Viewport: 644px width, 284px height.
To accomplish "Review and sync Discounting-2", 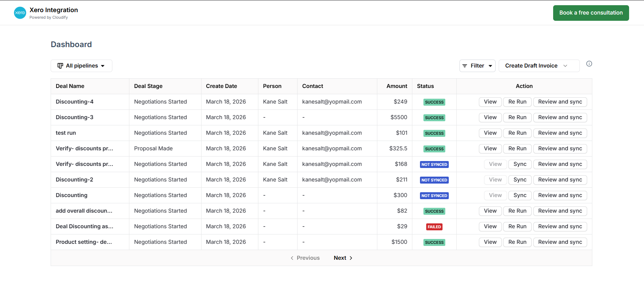I will click(560, 180).
